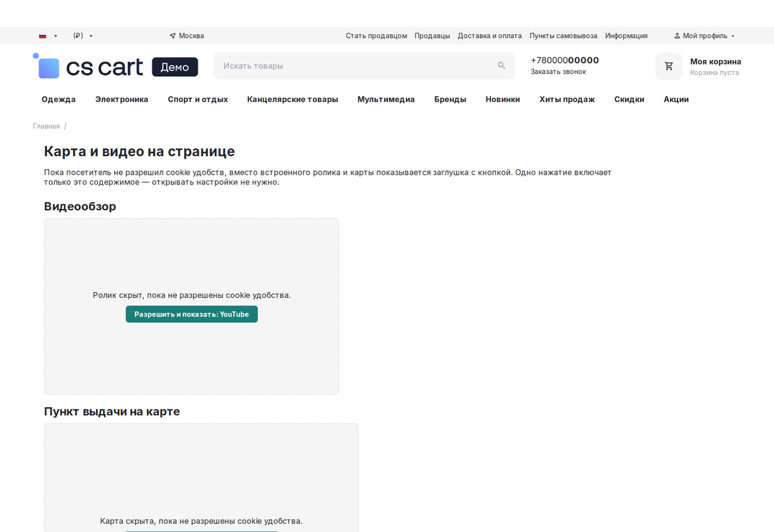Open the Спорт и отдых menu
Screen dimensions: 774x532
(x=198, y=99)
